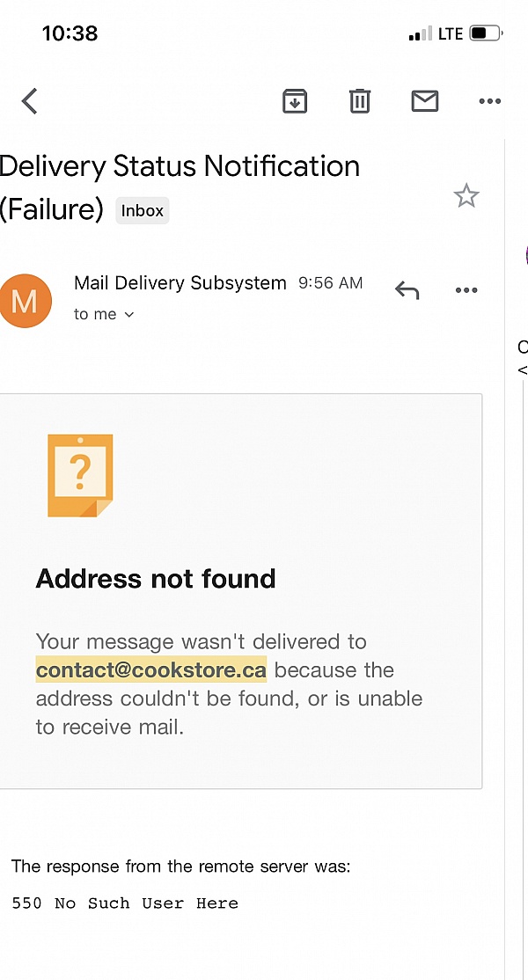This screenshot has height=980, width=528.
Task: Tap the 'Address not found' heading
Action: click(x=156, y=579)
